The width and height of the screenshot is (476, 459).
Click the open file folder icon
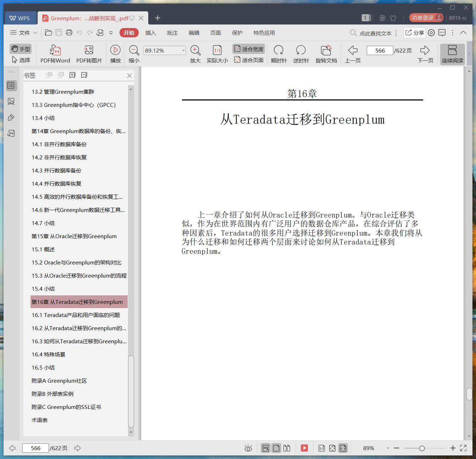pos(49,33)
